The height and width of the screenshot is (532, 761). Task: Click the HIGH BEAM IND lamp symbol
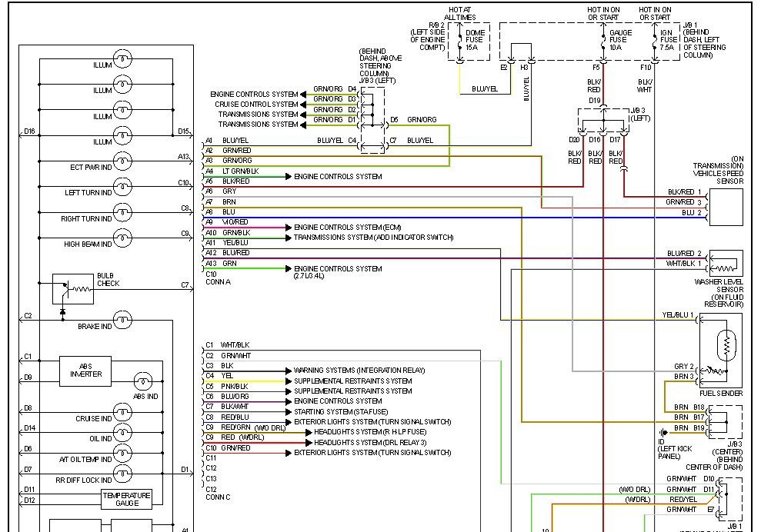[x=123, y=238]
